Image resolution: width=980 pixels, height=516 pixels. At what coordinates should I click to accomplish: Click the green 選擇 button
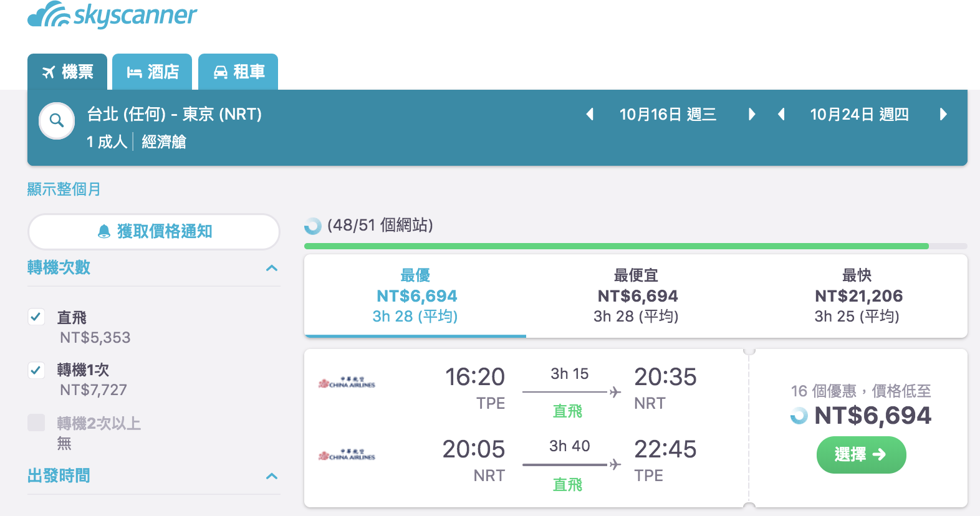pyautogui.click(x=861, y=455)
